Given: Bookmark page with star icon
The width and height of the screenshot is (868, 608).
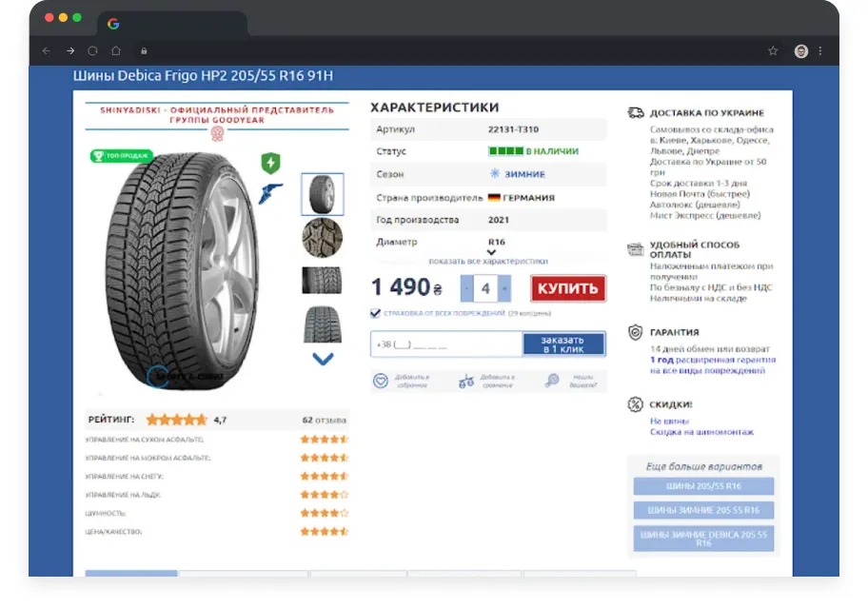Looking at the screenshot, I should (773, 50).
